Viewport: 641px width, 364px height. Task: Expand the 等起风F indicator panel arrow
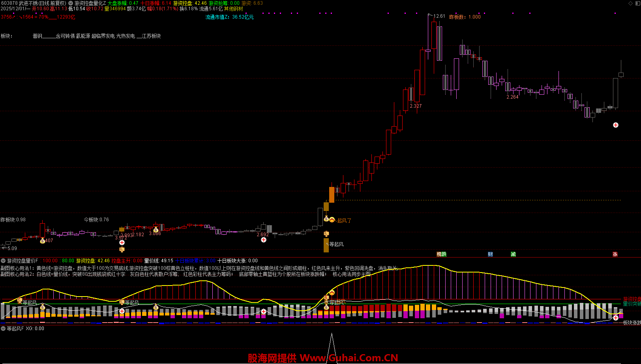tap(3, 329)
